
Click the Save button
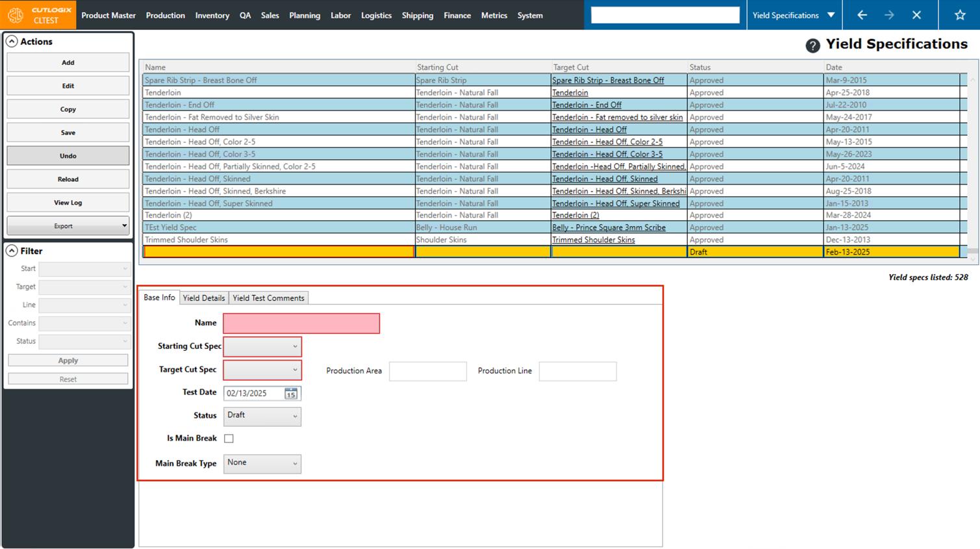pyautogui.click(x=68, y=133)
